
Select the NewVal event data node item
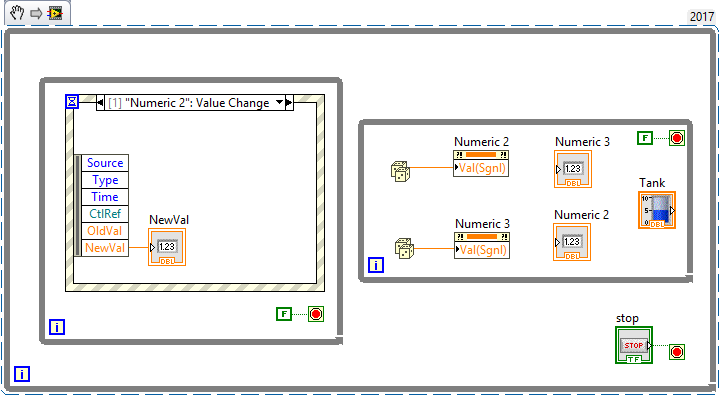(x=105, y=248)
